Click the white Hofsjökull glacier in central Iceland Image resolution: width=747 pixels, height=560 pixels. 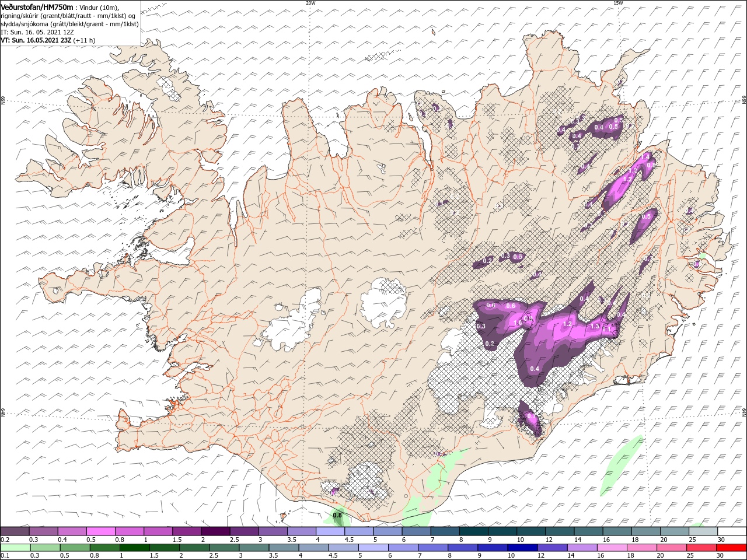tap(383, 302)
